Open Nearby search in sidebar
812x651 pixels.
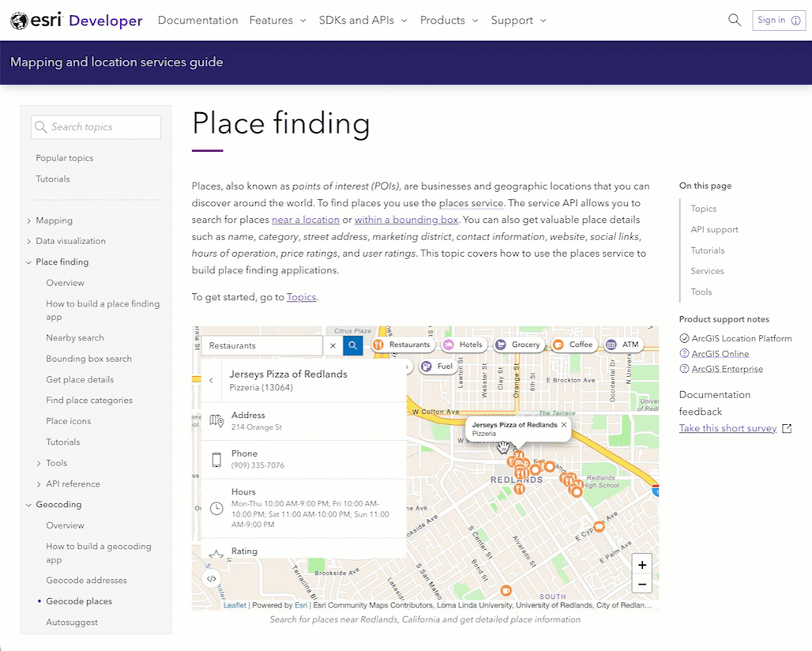(x=75, y=338)
